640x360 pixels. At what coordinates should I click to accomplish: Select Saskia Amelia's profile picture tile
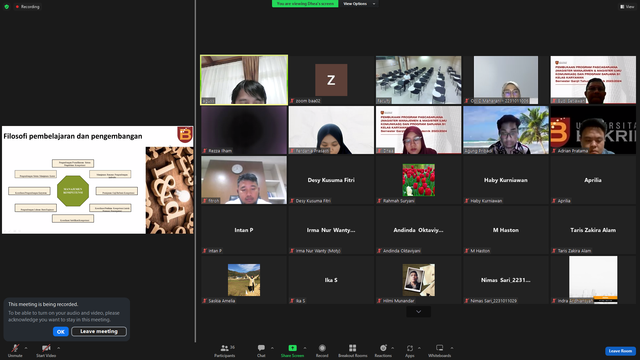(x=244, y=280)
